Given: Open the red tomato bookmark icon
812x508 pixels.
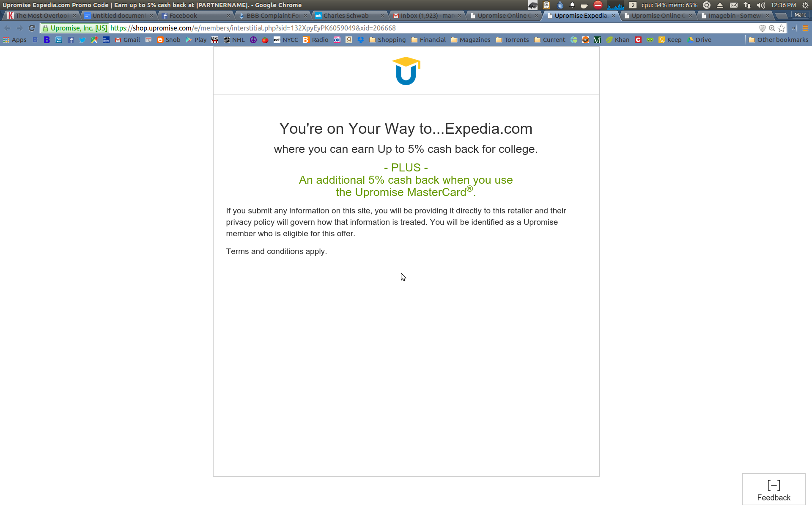Looking at the screenshot, I should coord(265,40).
